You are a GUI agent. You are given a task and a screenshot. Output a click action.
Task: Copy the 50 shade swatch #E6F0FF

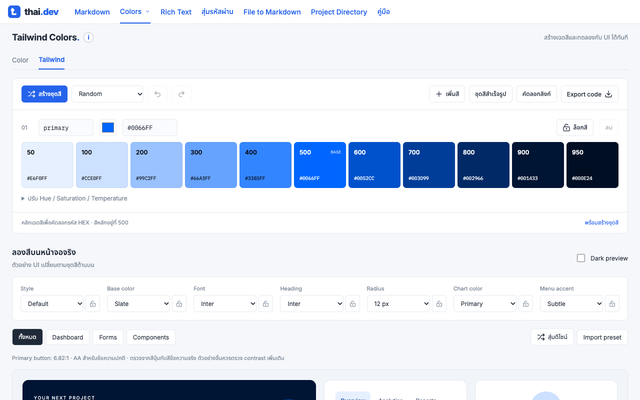(47, 165)
